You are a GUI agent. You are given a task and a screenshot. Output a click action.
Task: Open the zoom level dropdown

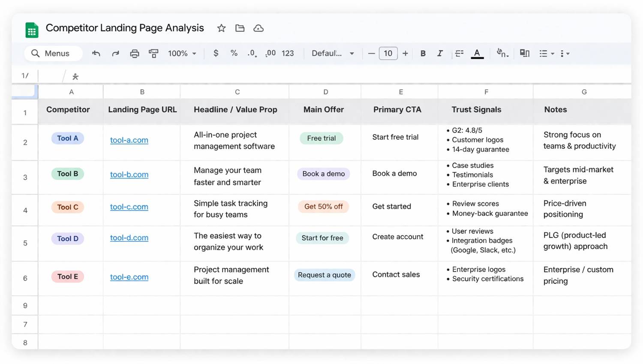(182, 53)
